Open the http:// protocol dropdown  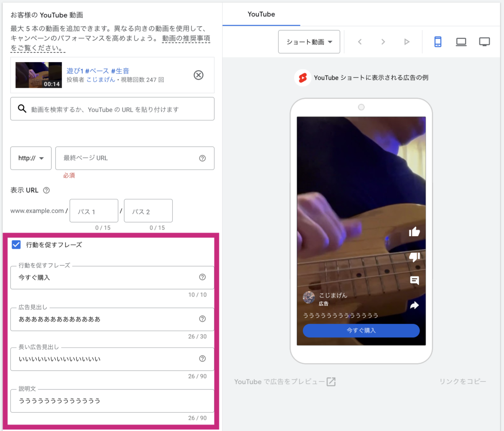coord(31,158)
